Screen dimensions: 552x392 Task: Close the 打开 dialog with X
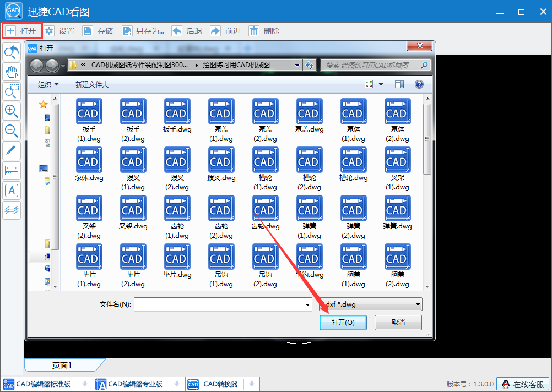tap(419, 46)
